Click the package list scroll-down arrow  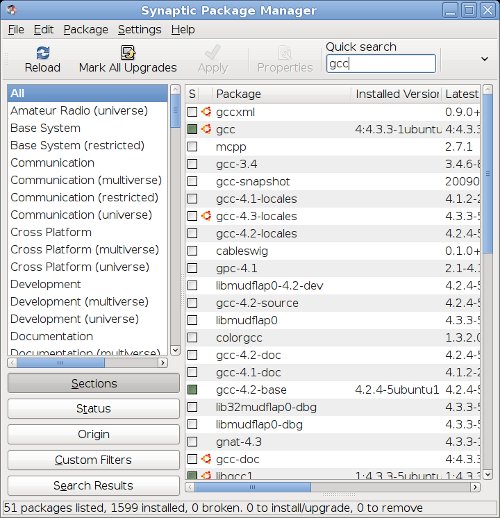coord(488,474)
